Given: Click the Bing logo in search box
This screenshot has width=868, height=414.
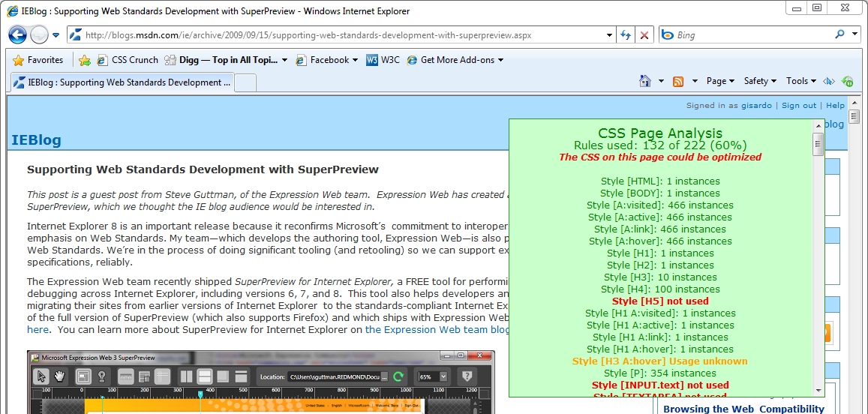Looking at the screenshot, I should [668, 34].
